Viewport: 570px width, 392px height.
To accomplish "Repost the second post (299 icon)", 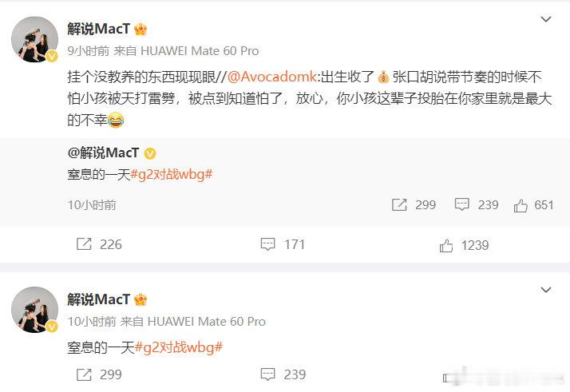I will click(84, 374).
